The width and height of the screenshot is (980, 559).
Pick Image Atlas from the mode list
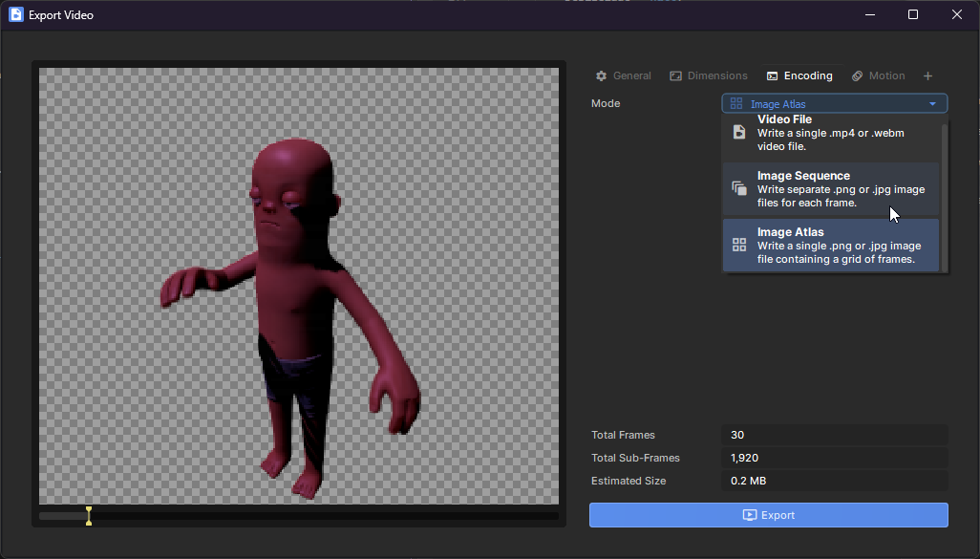click(x=830, y=245)
